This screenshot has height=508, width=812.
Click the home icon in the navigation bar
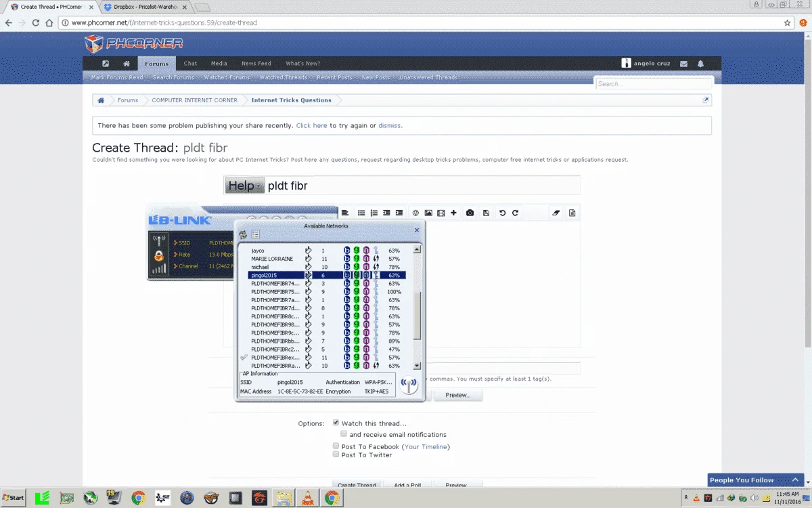(x=127, y=64)
